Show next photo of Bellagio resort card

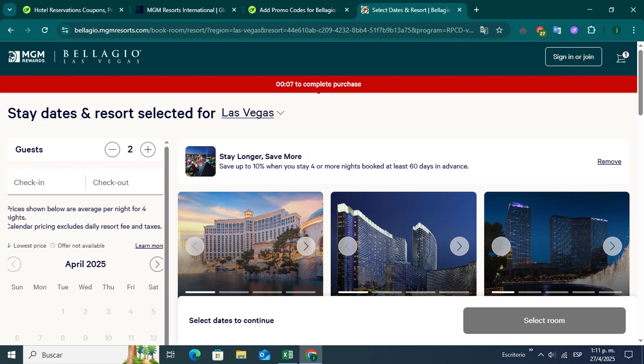tap(306, 246)
